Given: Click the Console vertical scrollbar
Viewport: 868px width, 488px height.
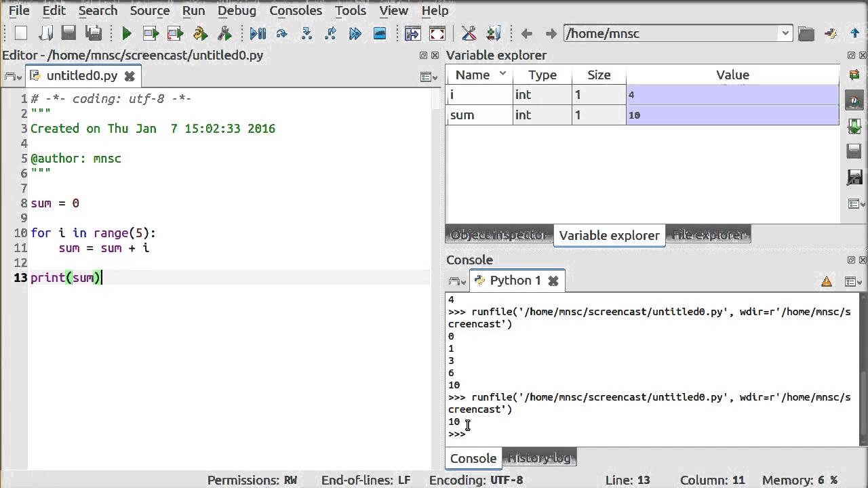Looking at the screenshot, I should (x=863, y=369).
